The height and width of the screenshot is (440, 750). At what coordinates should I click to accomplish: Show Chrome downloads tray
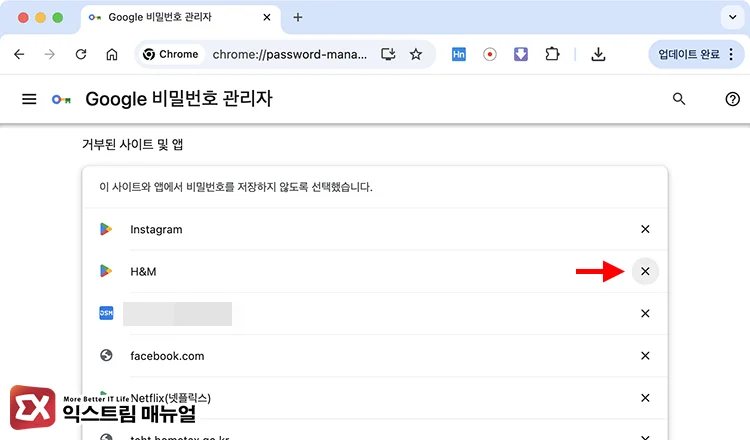click(598, 55)
